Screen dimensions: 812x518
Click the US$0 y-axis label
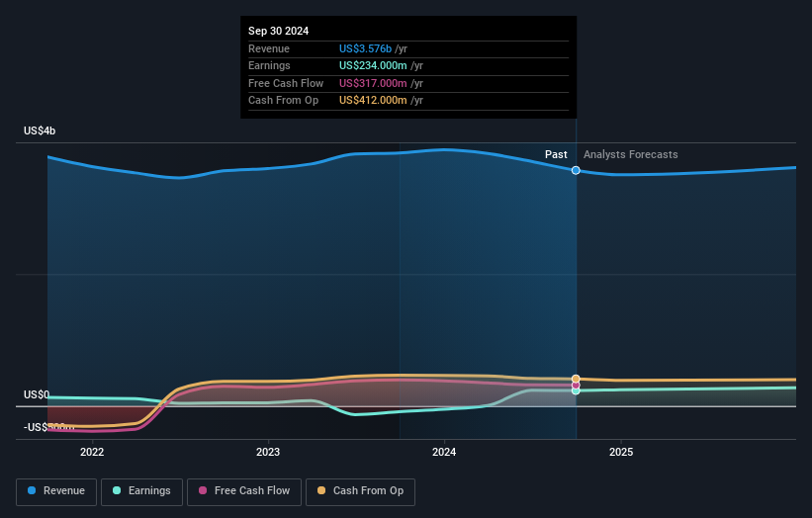click(x=37, y=394)
